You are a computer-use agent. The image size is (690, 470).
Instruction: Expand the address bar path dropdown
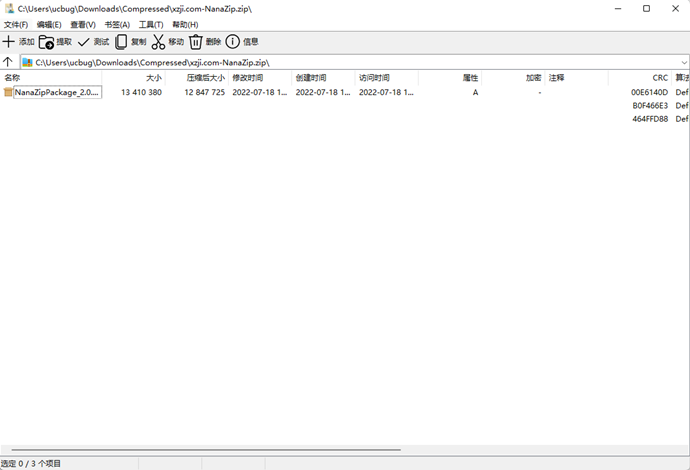(x=683, y=62)
